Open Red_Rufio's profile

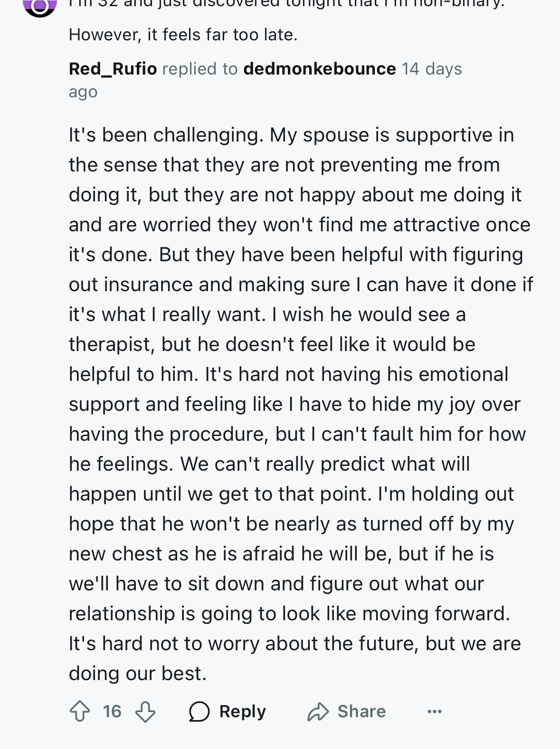[x=113, y=69]
